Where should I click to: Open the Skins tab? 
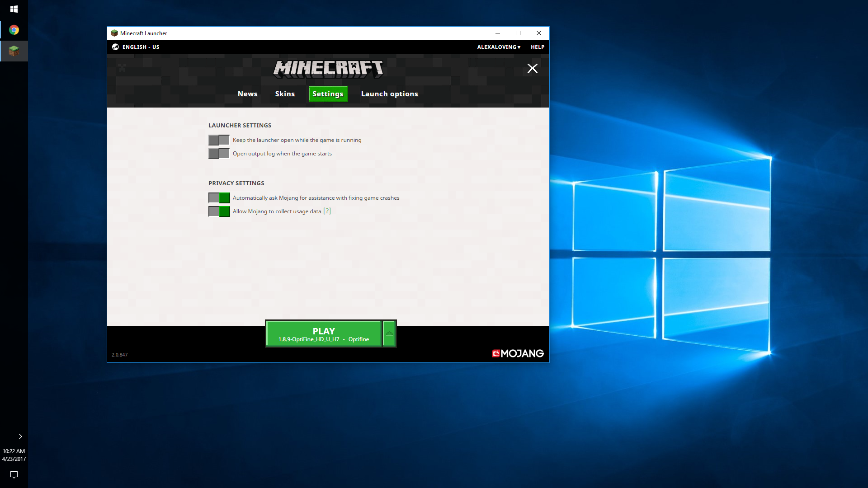[x=285, y=94]
